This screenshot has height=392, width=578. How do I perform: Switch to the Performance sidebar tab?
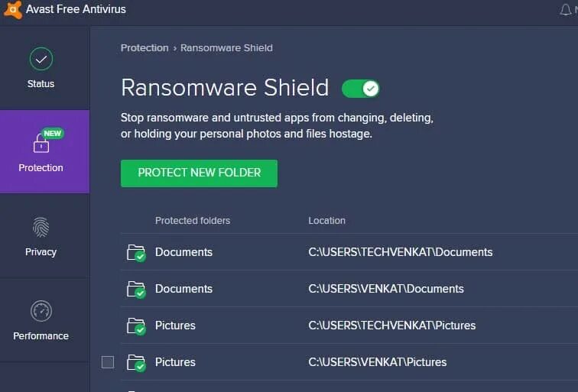(x=44, y=319)
